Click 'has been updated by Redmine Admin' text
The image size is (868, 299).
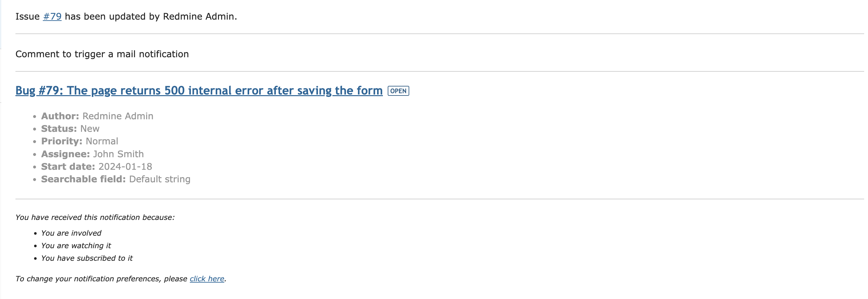[x=151, y=16]
